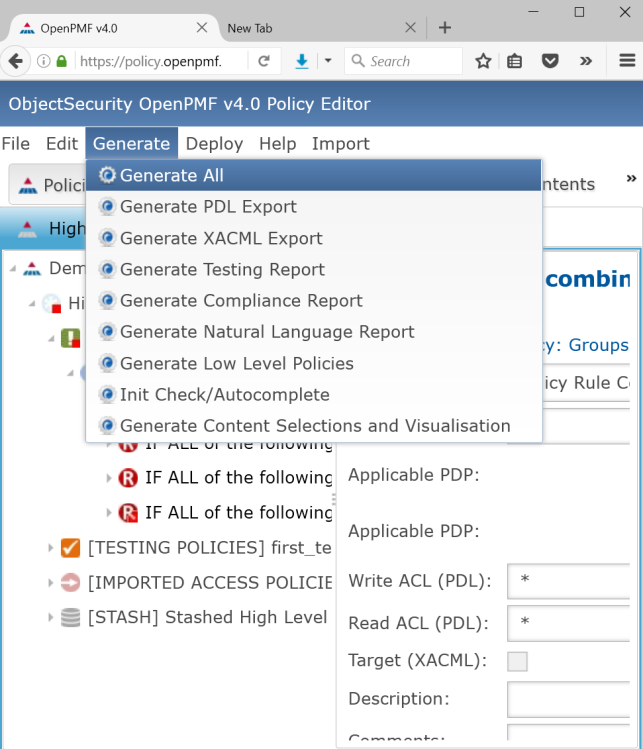Open the Import menu

341,144
